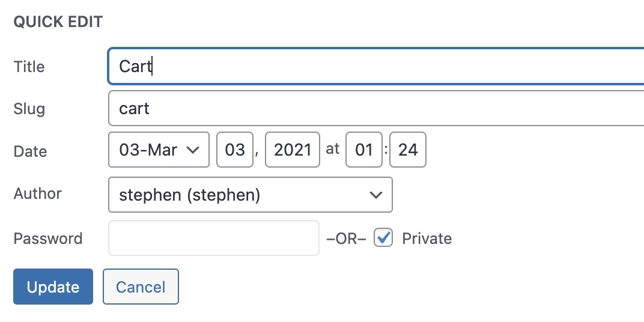Click the Update button
644x322 pixels.
point(53,287)
